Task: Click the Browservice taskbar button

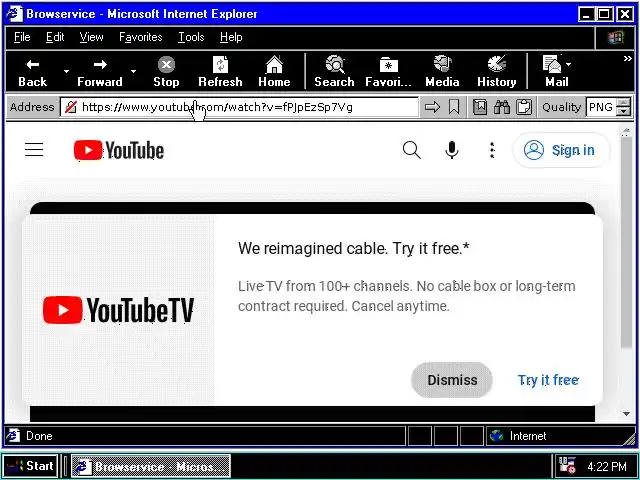Action: click(151, 466)
